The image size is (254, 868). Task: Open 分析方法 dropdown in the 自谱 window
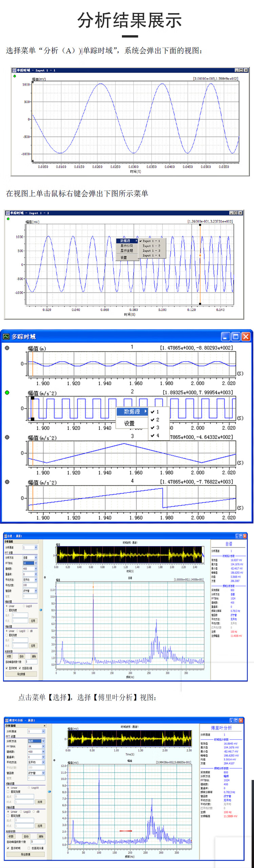pos(30,557)
